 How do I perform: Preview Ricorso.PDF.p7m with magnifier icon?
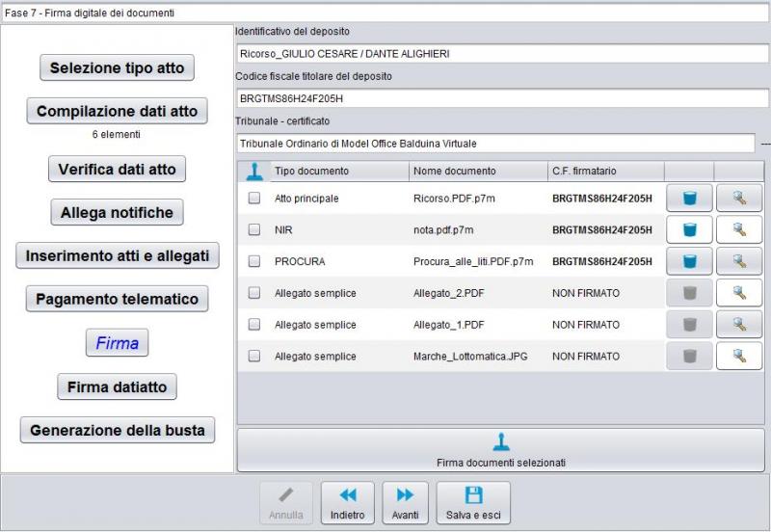click(x=739, y=199)
